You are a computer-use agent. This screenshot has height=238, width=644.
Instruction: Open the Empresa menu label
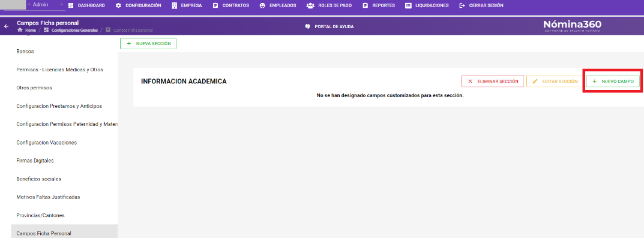[191, 6]
